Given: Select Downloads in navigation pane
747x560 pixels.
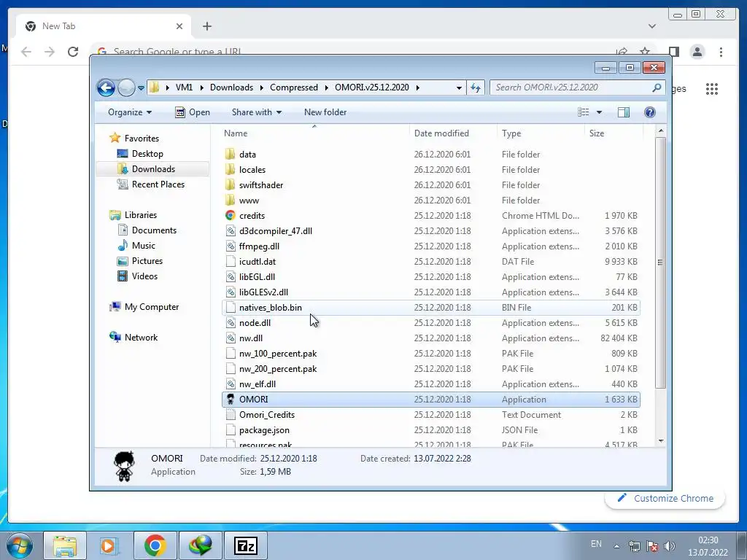Looking at the screenshot, I should (153, 169).
